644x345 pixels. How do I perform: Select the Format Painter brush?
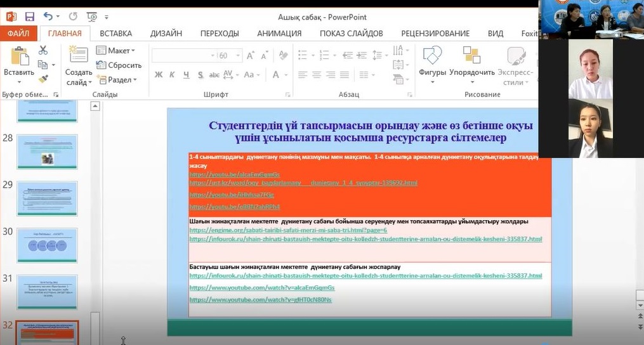point(43,79)
